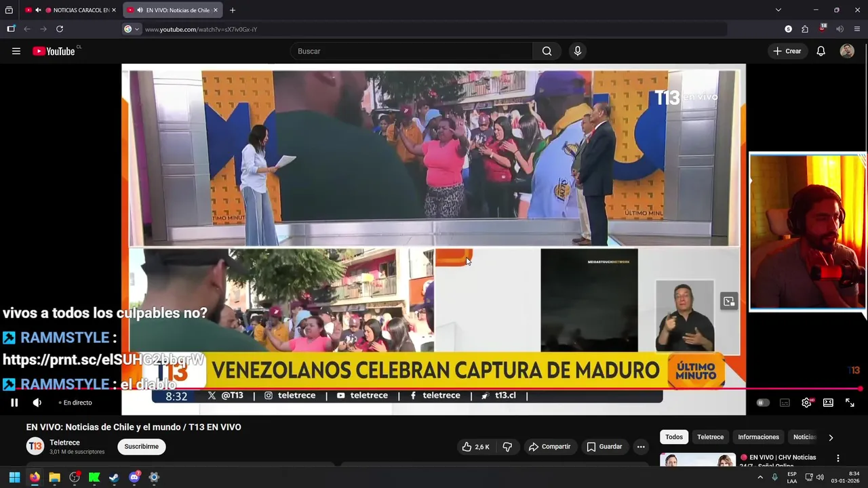
Task: Open the browser application menu
Action: 857,29
